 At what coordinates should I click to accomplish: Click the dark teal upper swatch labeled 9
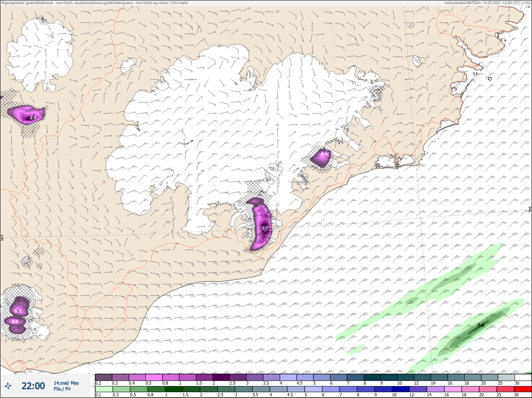coord(389,377)
